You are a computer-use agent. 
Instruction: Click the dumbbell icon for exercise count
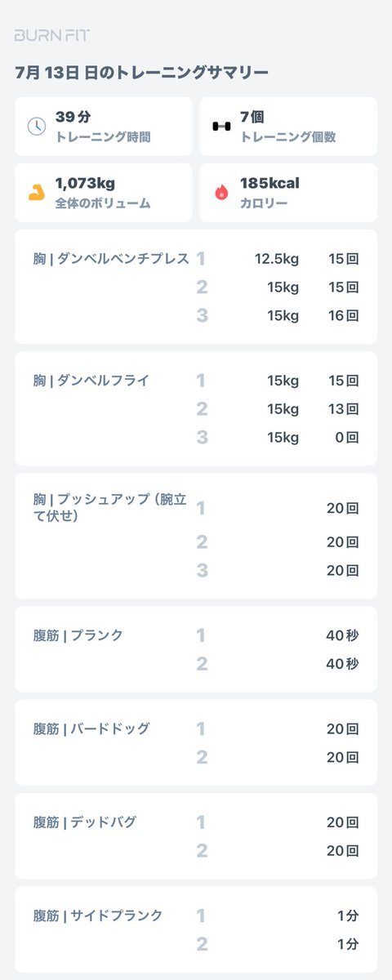[221, 127]
